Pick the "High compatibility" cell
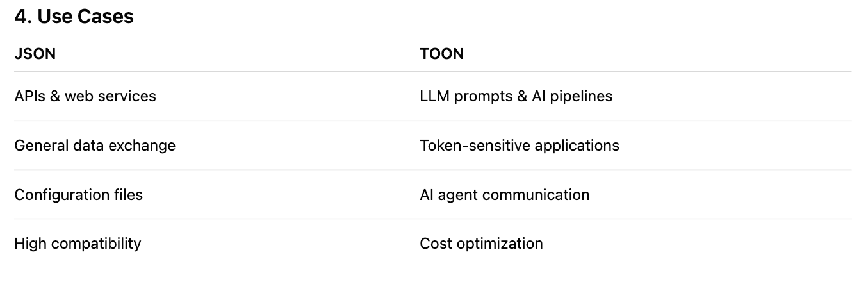868x284 pixels. pos(78,244)
